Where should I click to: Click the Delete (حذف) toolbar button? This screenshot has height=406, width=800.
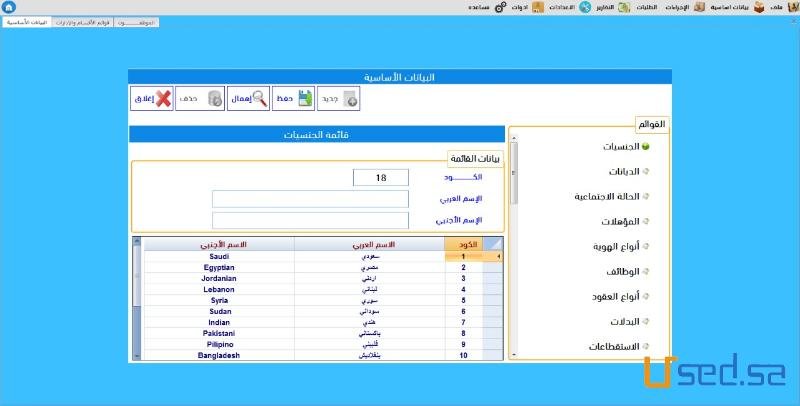pyautogui.click(x=200, y=98)
